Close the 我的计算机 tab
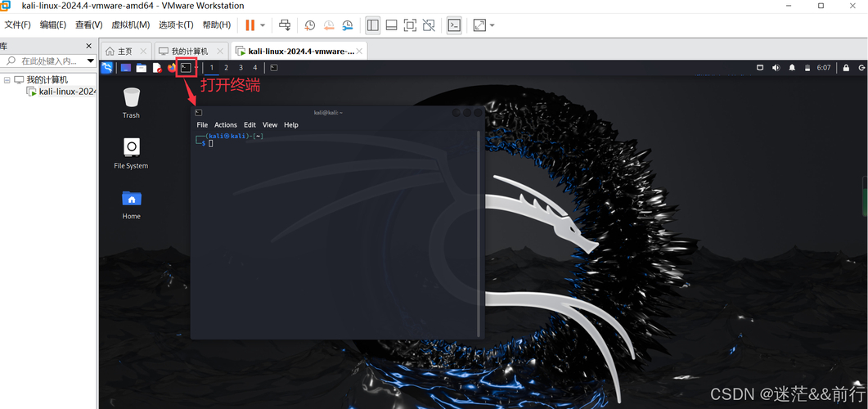Screen dimensions: 868x409 pyautogui.click(x=220, y=51)
